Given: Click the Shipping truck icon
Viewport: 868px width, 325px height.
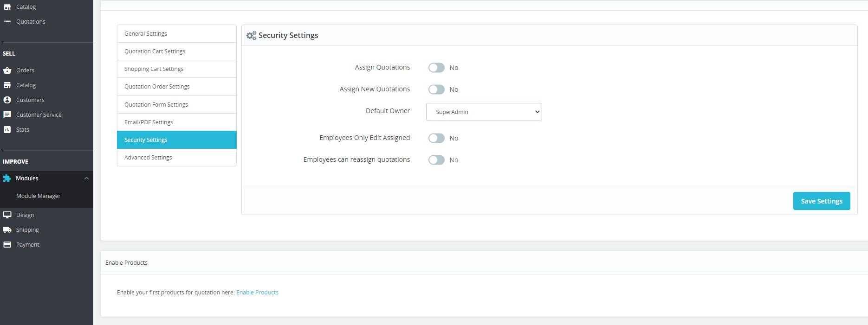Looking at the screenshot, I should pyautogui.click(x=7, y=230).
